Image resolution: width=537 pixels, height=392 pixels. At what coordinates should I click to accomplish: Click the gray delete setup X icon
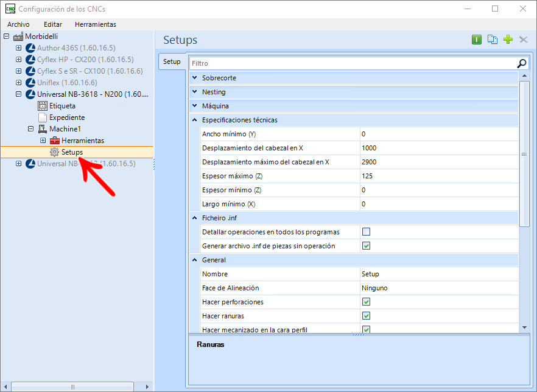tap(524, 40)
